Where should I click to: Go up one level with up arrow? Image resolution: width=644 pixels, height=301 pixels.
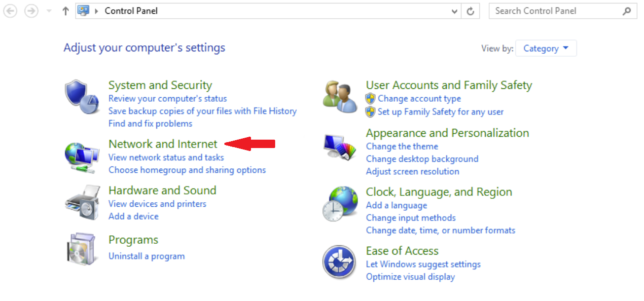(65, 11)
